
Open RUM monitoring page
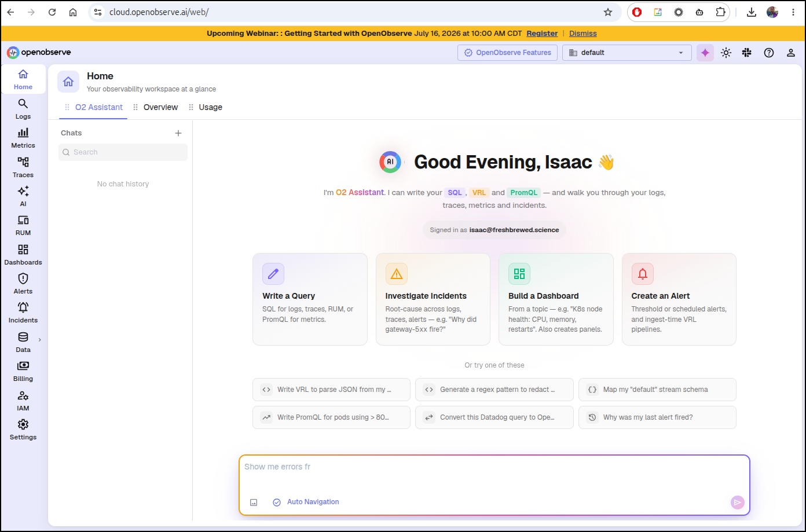click(23, 225)
